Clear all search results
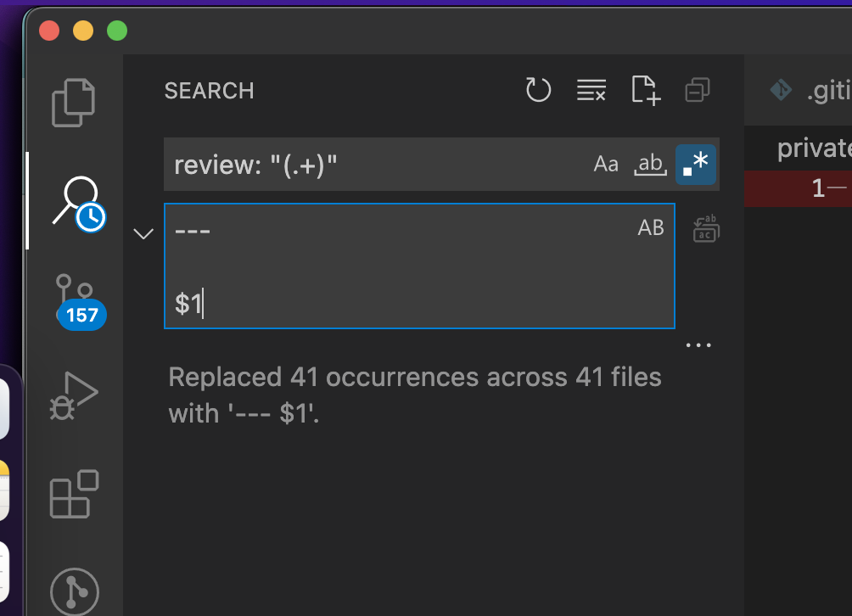This screenshot has height=616, width=852. 591,90
